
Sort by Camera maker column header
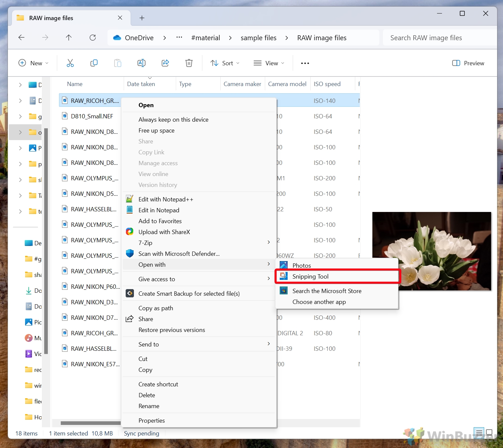pos(242,84)
